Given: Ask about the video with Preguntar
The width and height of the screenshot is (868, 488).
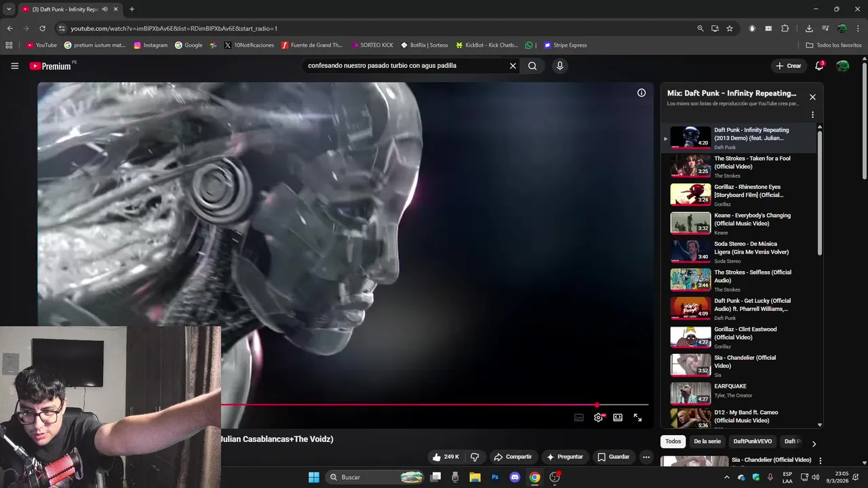Looking at the screenshot, I should [565, 457].
